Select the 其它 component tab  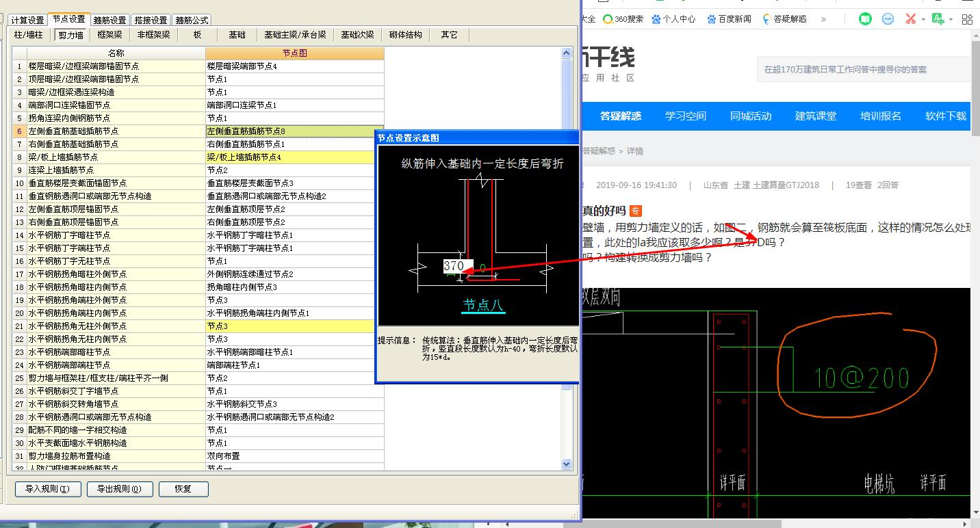[450, 35]
